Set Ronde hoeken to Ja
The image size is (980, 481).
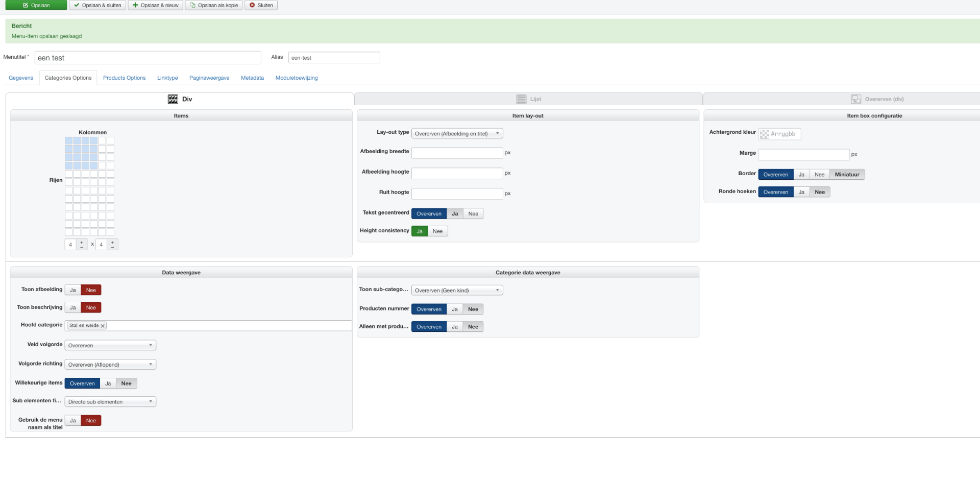[x=801, y=192]
